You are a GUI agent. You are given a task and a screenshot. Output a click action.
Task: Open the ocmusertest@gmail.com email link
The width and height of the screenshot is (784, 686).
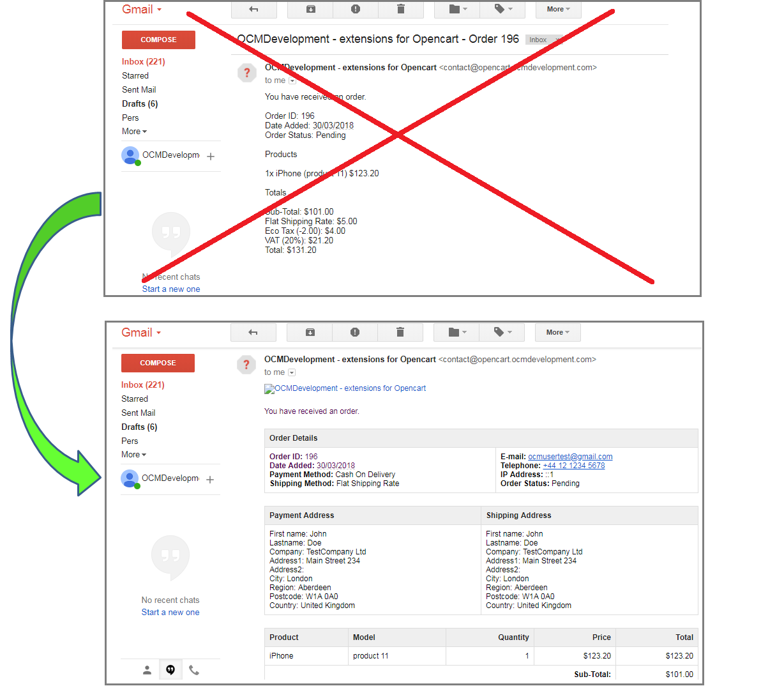[x=570, y=457]
